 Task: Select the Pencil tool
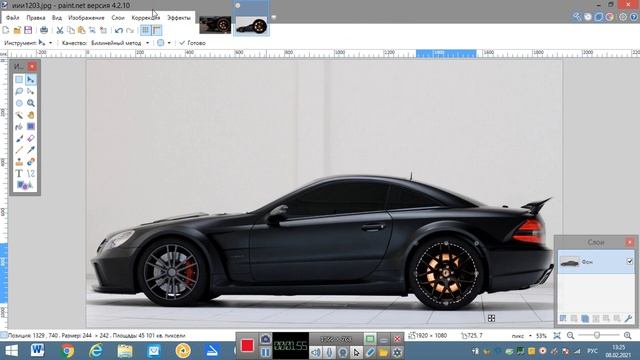[x=19, y=150]
